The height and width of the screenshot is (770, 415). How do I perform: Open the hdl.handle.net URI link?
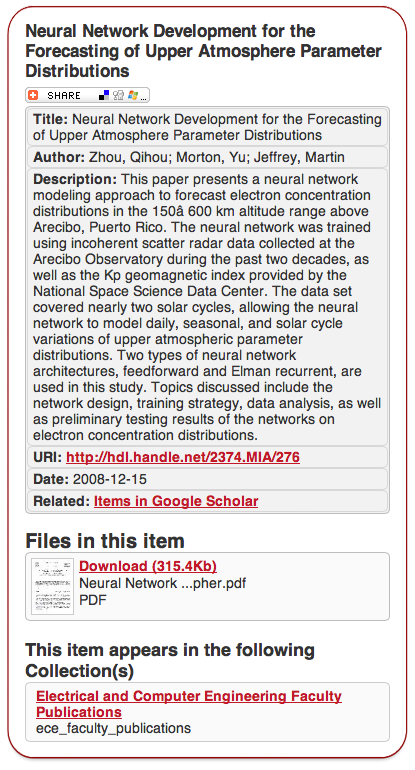coord(183,458)
